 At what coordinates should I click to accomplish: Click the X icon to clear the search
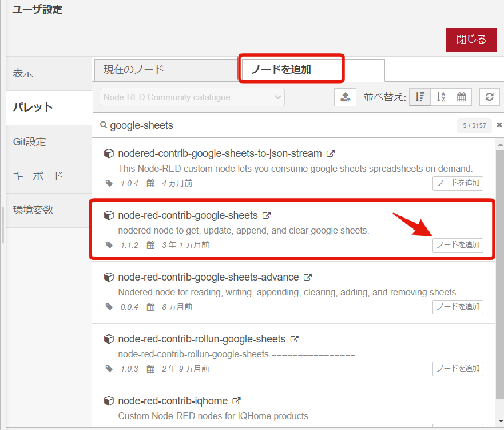pos(500,124)
